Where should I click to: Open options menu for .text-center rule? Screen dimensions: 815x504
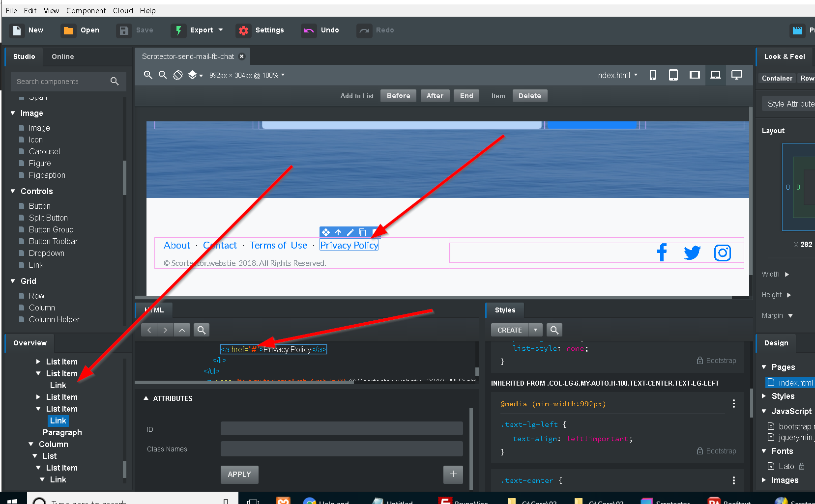point(734,480)
